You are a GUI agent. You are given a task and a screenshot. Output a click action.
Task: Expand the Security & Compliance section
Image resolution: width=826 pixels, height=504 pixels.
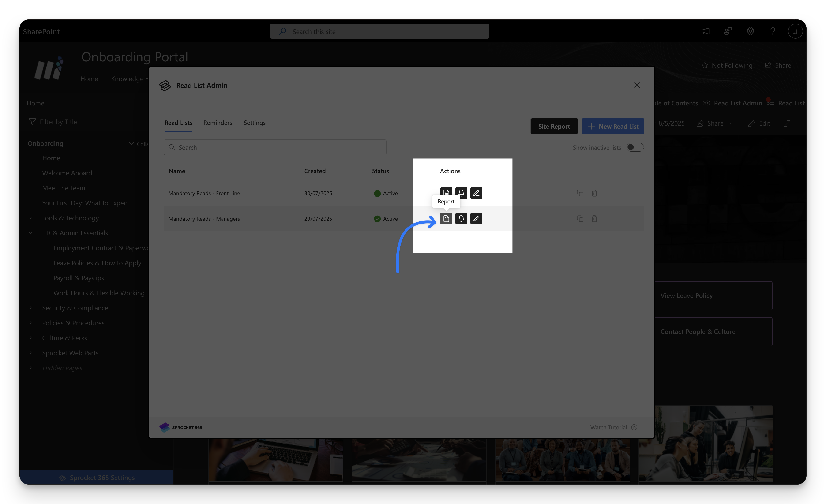[x=31, y=308]
